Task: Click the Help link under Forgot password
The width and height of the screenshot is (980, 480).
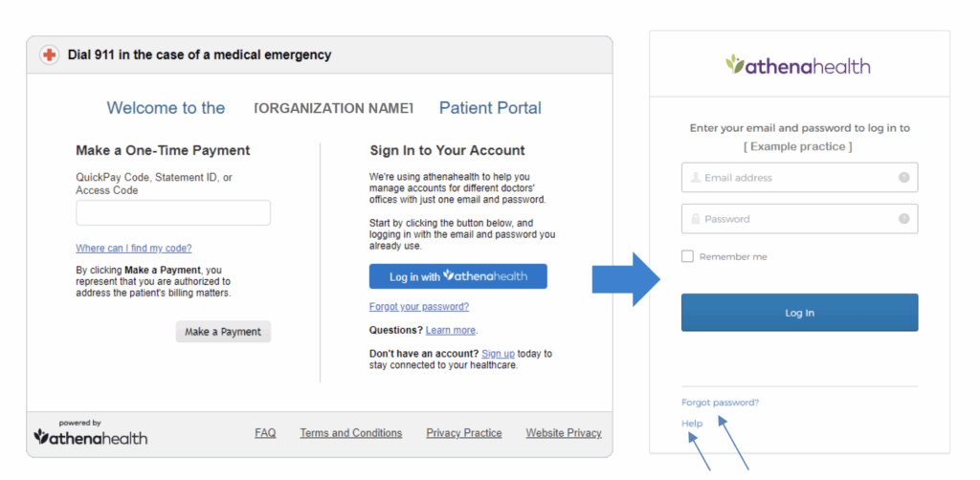Action: pyautogui.click(x=692, y=424)
